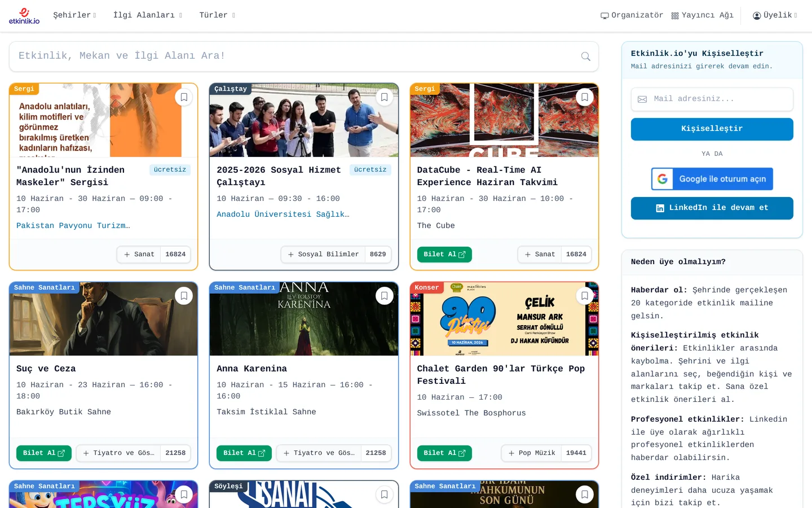This screenshot has width=812, height=508.
Task: Open the Organizatör page
Action: (x=632, y=15)
